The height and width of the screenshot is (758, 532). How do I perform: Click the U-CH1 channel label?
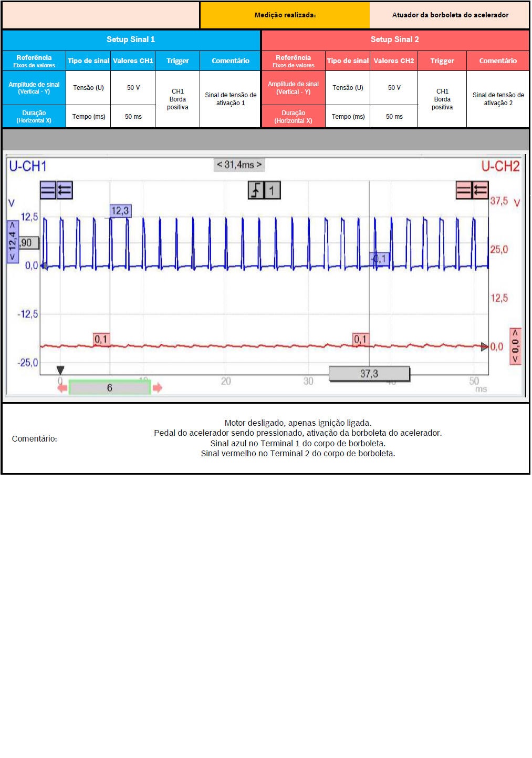point(28,167)
